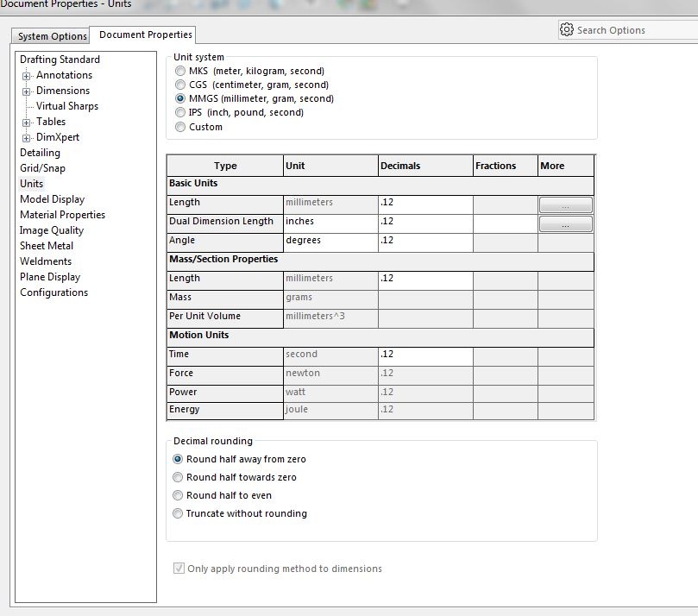Viewport: 698px width, 616px height.
Task: Choose Round half away from zero
Action: (178, 459)
